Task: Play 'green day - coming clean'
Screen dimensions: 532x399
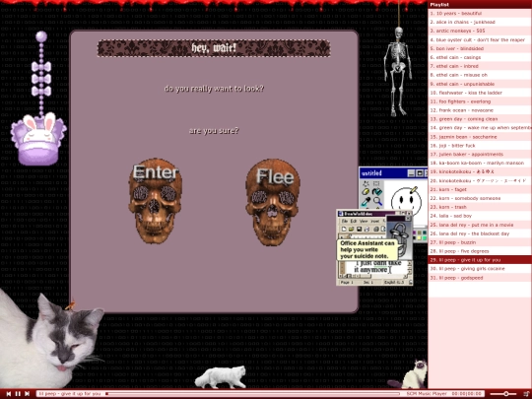Action: click(x=480, y=119)
